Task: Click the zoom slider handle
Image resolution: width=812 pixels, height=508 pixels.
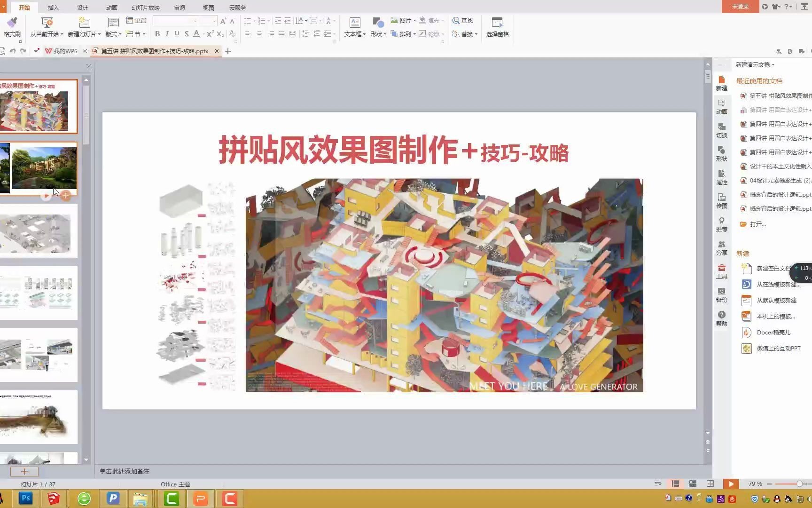Action: 799,484
